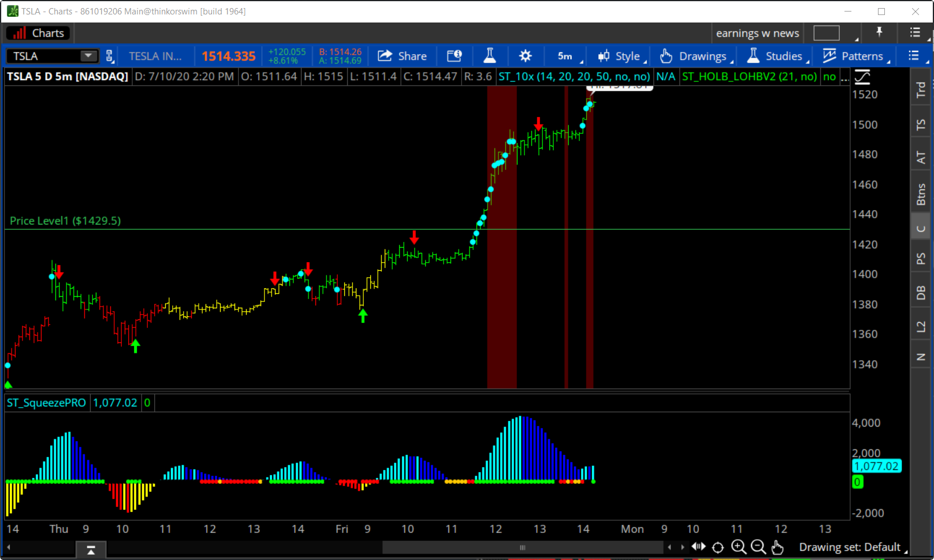Select the pan hand pointer tool
Screen dimensions: 934x560
(x=777, y=547)
